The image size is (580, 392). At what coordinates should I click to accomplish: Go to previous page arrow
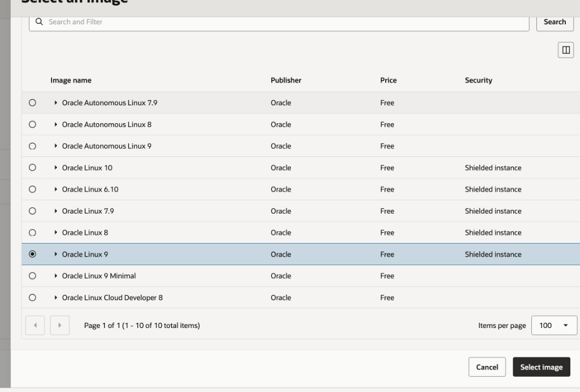click(35, 326)
